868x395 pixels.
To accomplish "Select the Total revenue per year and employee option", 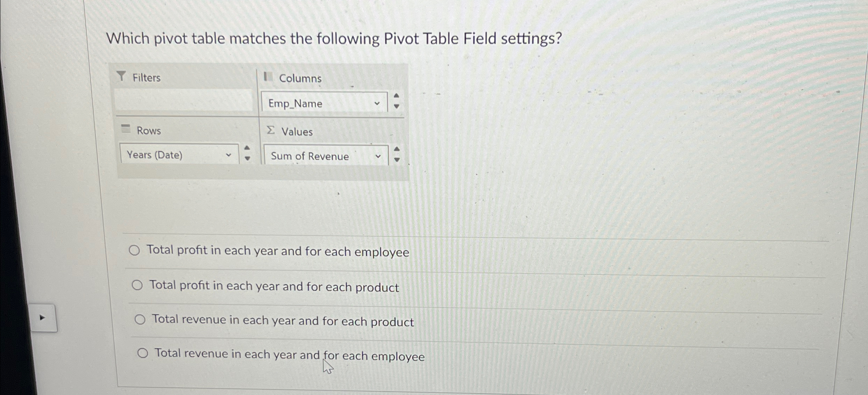I will [x=143, y=354].
